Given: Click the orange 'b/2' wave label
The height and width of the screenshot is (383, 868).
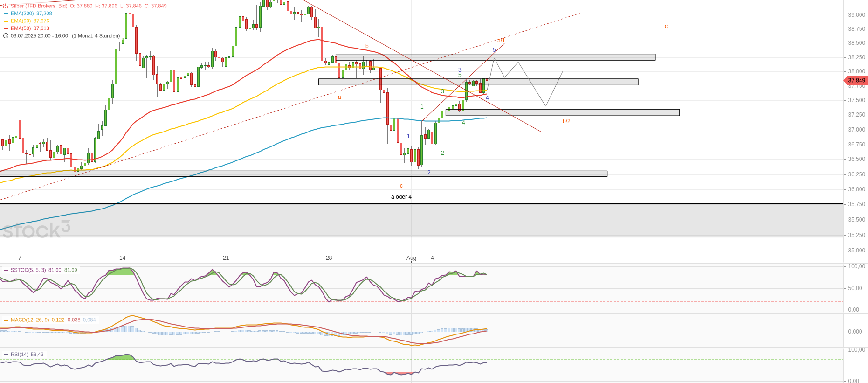Looking at the screenshot, I should click(x=566, y=121).
